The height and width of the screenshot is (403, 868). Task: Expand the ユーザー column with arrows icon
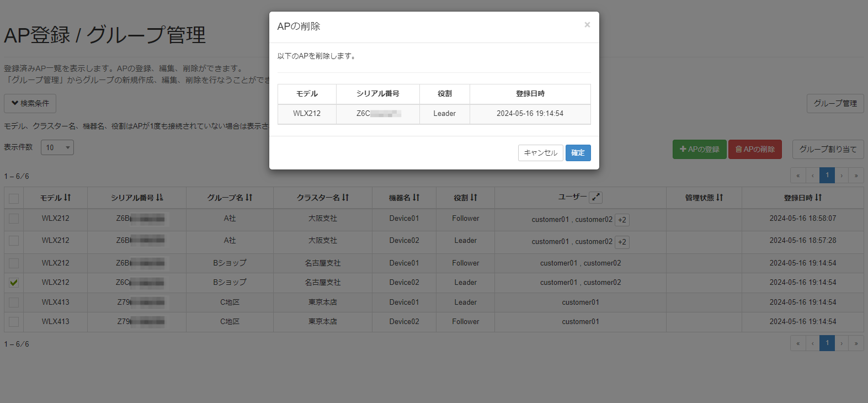click(x=595, y=197)
